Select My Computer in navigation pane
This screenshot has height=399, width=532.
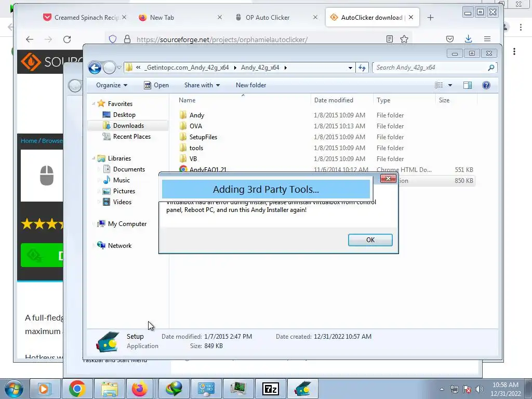127,223
